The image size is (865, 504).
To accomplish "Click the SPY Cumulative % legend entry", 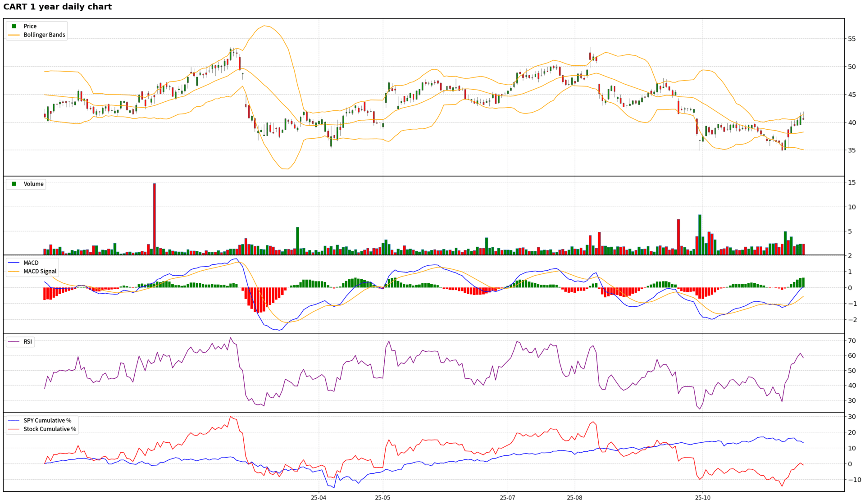I will (47, 420).
